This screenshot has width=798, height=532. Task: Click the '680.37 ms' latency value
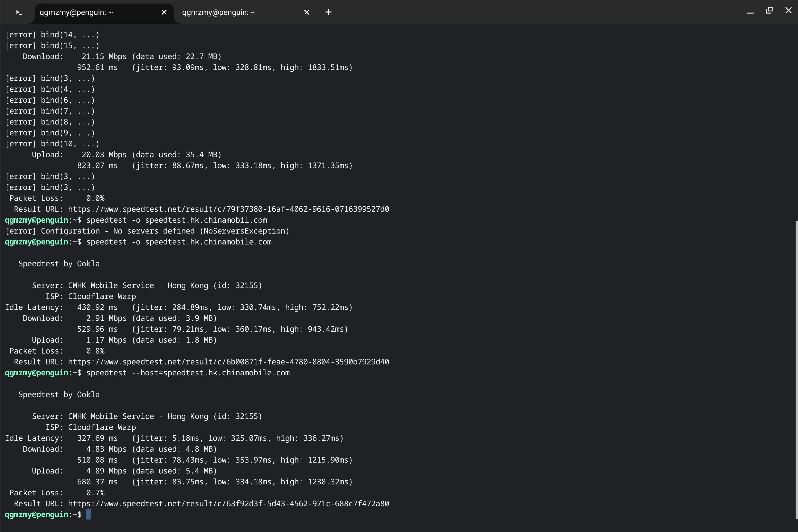point(97,482)
